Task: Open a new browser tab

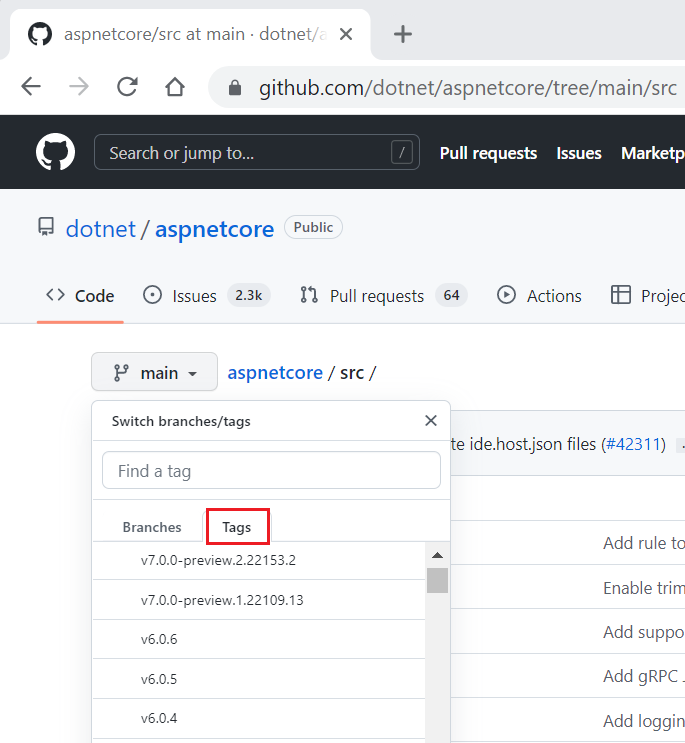Action: pyautogui.click(x=402, y=34)
